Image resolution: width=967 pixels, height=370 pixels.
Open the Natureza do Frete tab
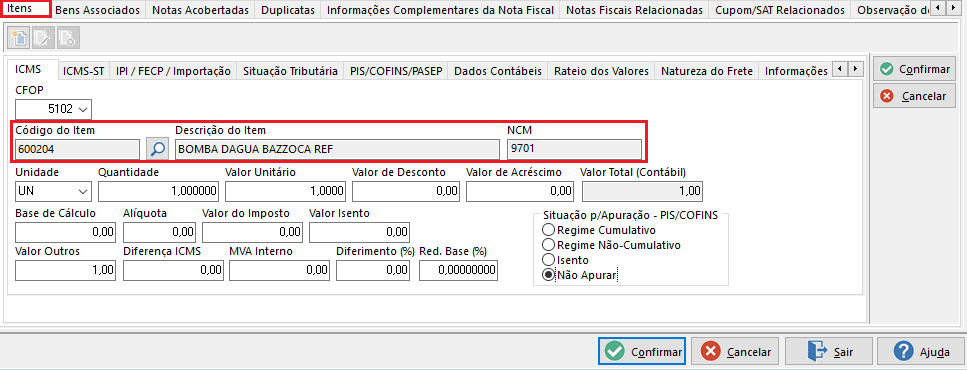click(x=707, y=71)
